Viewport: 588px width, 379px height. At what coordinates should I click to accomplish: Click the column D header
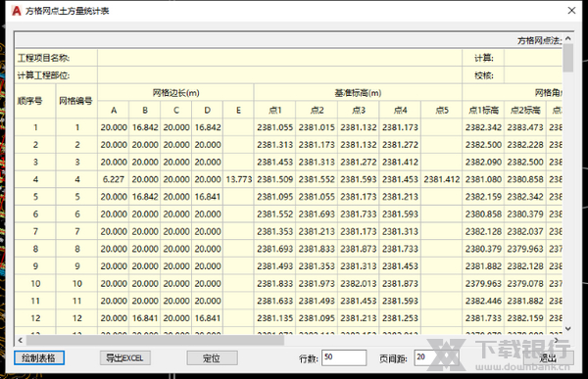(x=208, y=111)
